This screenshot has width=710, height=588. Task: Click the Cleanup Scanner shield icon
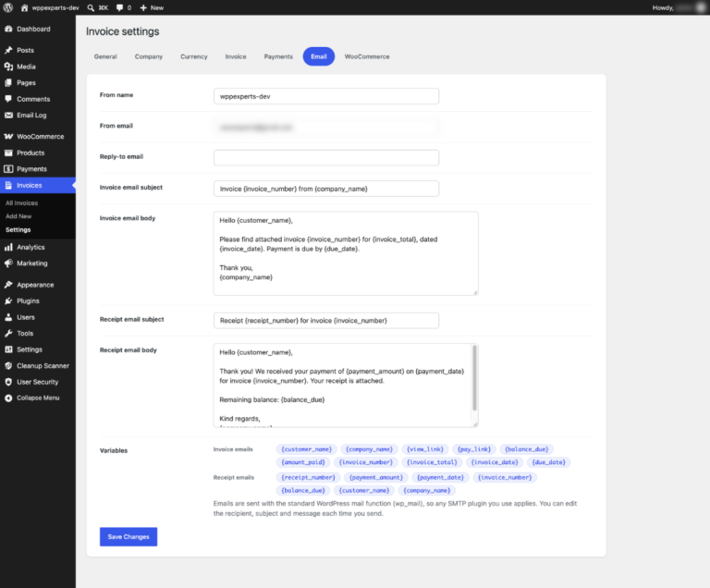click(x=8, y=365)
